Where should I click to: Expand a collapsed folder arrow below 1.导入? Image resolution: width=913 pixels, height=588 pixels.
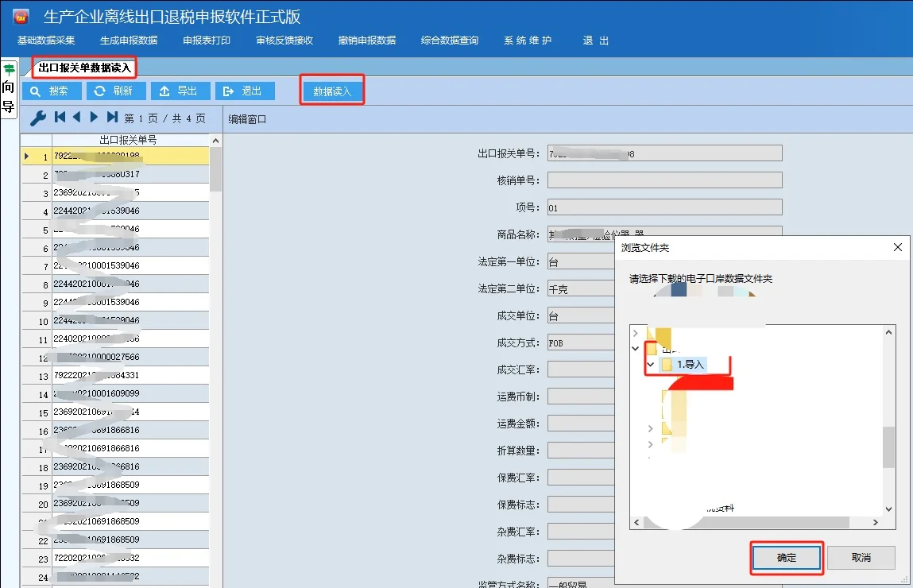point(650,428)
